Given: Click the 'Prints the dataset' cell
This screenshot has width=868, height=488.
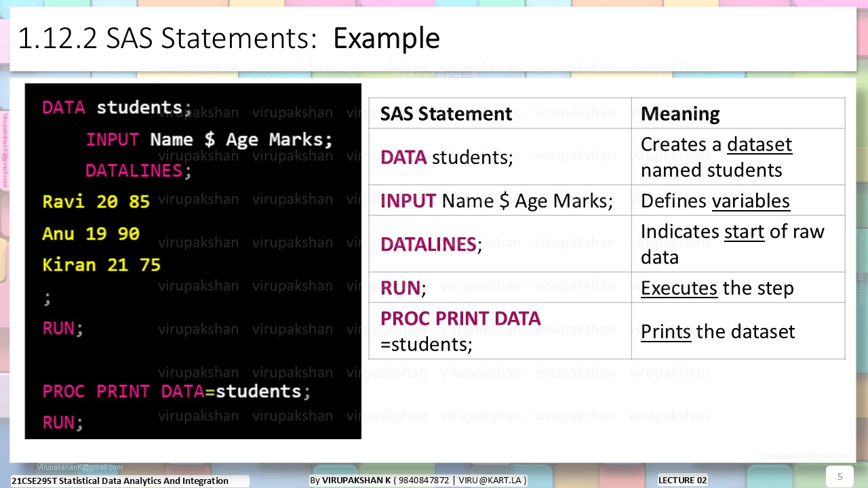Looking at the screenshot, I should (x=738, y=331).
